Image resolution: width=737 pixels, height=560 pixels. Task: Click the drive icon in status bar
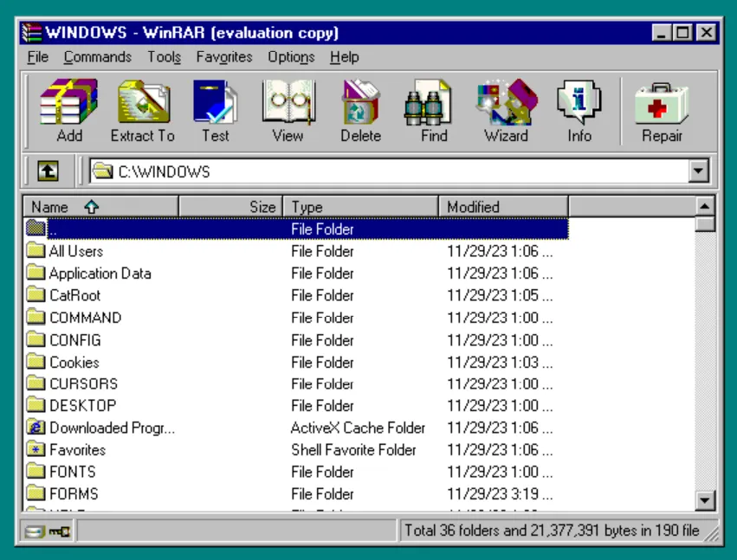tap(34, 531)
